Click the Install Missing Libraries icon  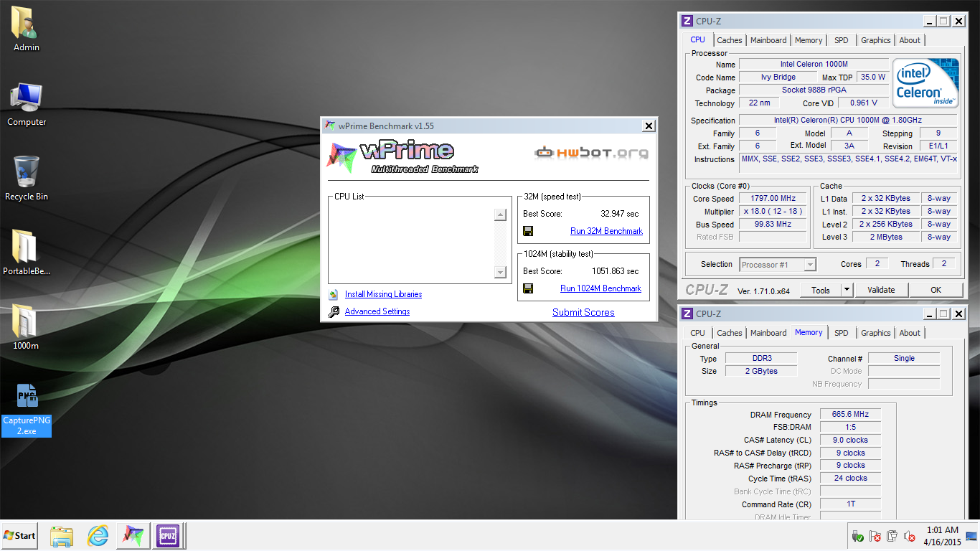pos(333,294)
